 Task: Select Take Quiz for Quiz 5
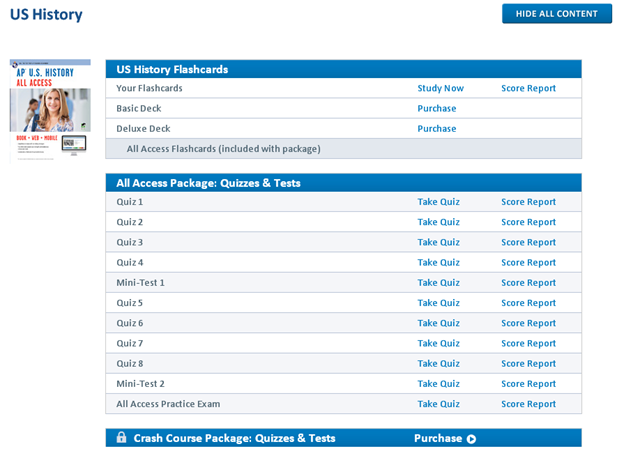[438, 303]
